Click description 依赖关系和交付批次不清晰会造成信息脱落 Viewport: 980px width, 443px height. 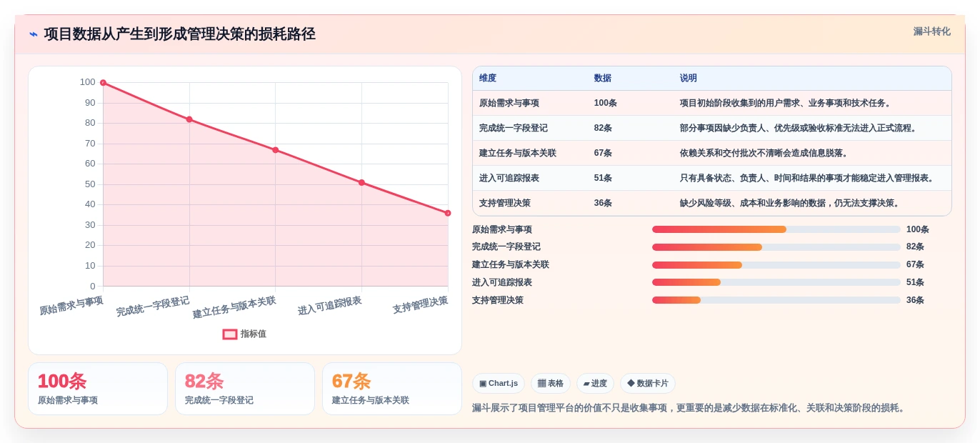tap(764, 153)
